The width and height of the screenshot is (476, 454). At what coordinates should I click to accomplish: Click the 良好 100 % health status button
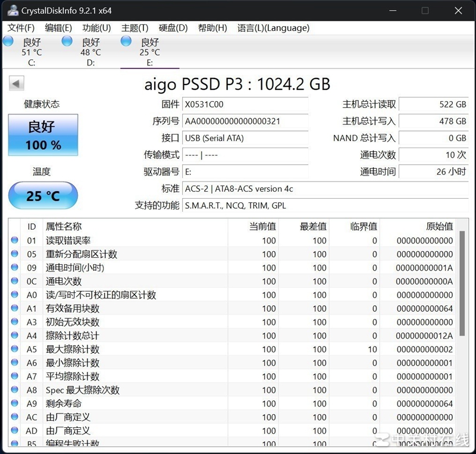point(43,135)
